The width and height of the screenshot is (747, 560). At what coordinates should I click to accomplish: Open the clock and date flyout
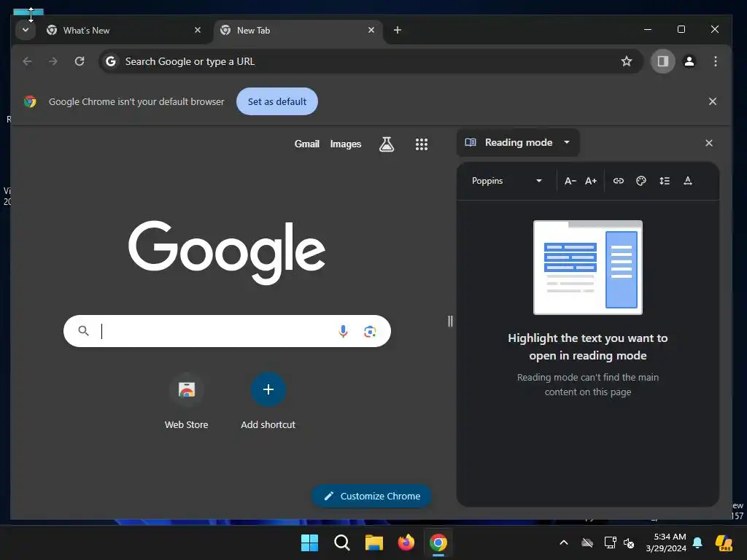tap(665, 542)
